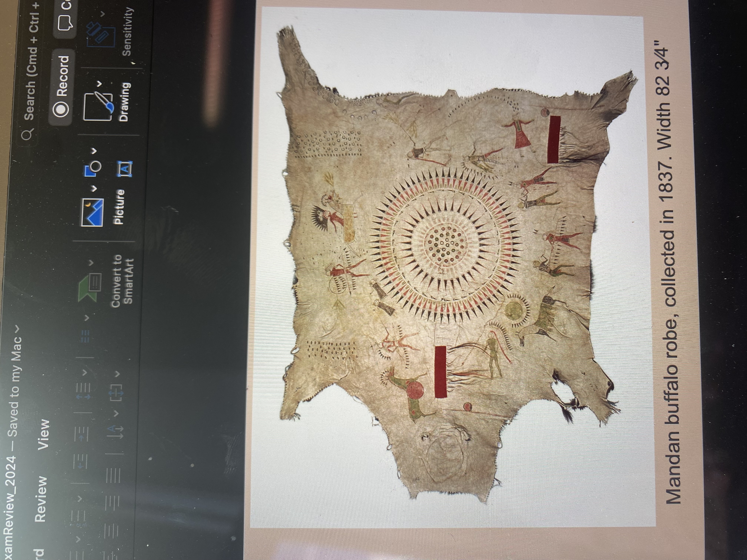Viewport: 747px width, 560px height.
Task: Click the Text Box icon
Action: [x=125, y=169]
